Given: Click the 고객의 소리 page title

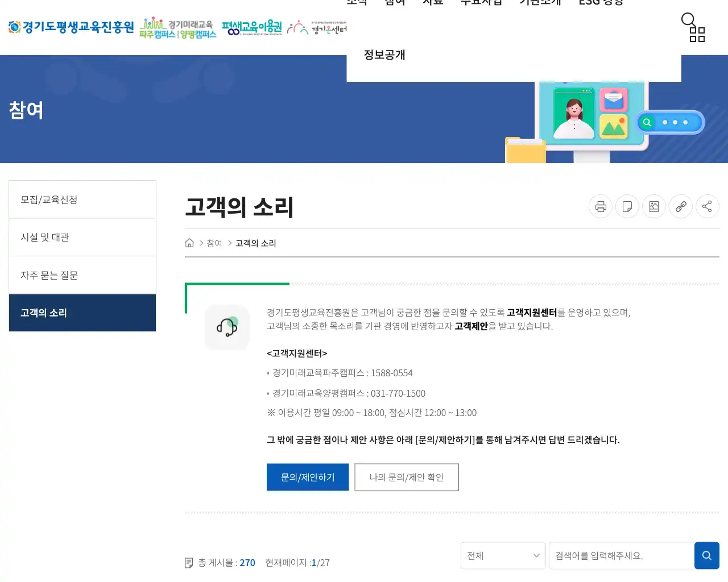Looking at the screenshot, I should (x=239, y=207).
